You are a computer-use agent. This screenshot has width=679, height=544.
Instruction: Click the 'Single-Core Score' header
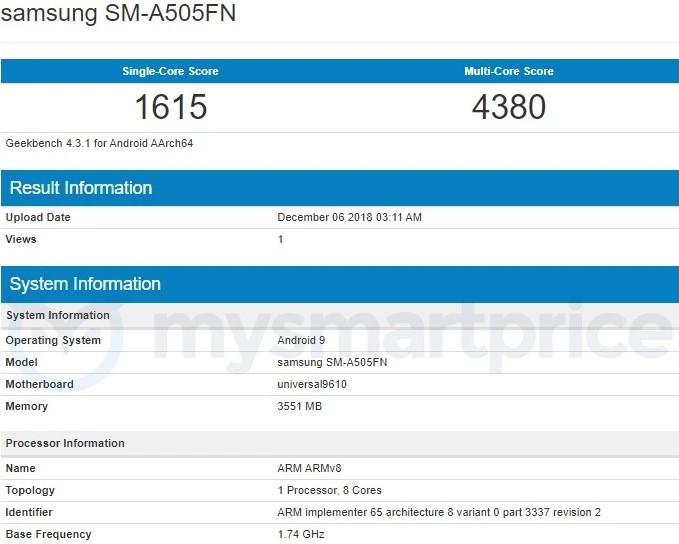pyautogui.click(x=170, y=71)
